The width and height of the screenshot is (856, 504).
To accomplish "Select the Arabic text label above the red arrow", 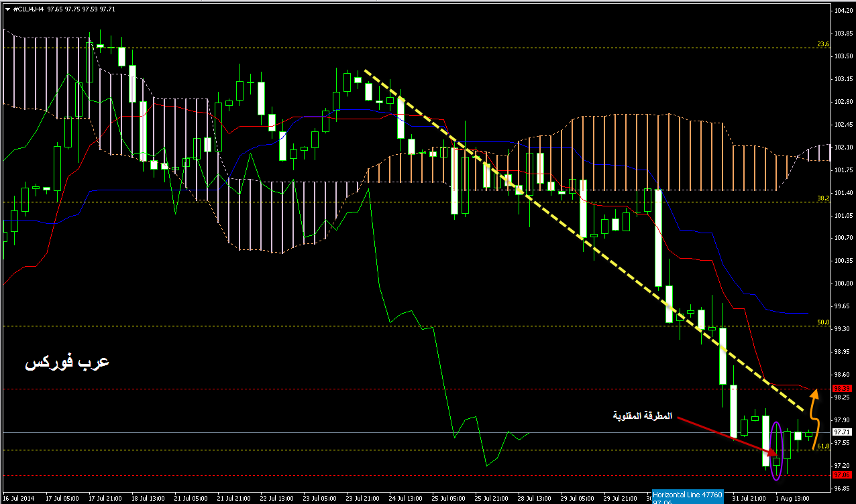I will pos(643,416).
